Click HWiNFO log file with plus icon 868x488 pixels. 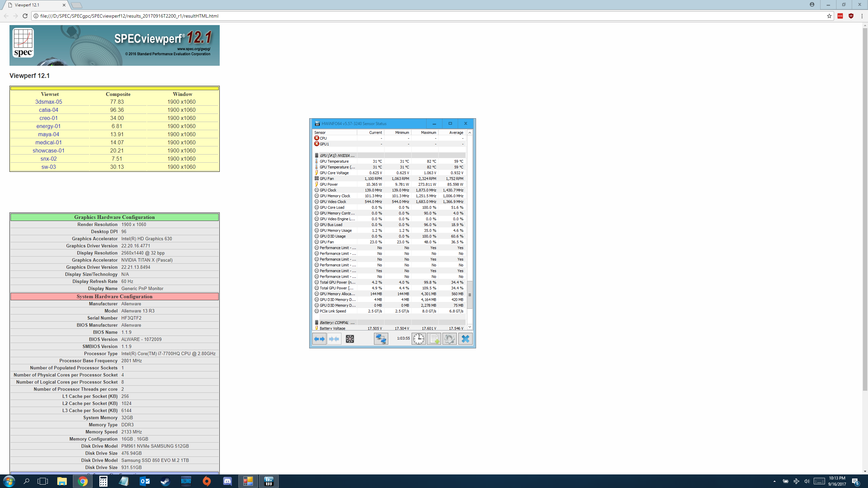[434, 339]
